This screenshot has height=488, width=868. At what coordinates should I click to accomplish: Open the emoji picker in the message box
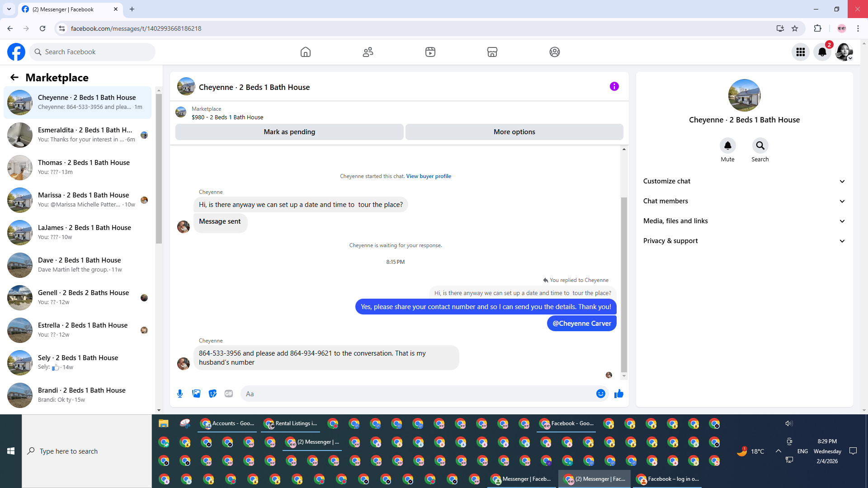(600, 394)
